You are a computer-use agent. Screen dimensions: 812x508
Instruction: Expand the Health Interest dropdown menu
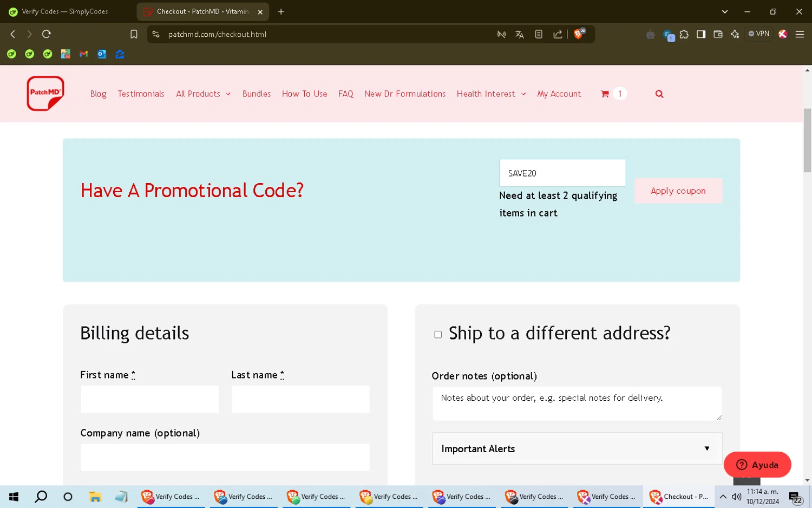pyautogui.click(x=491, y=94)
